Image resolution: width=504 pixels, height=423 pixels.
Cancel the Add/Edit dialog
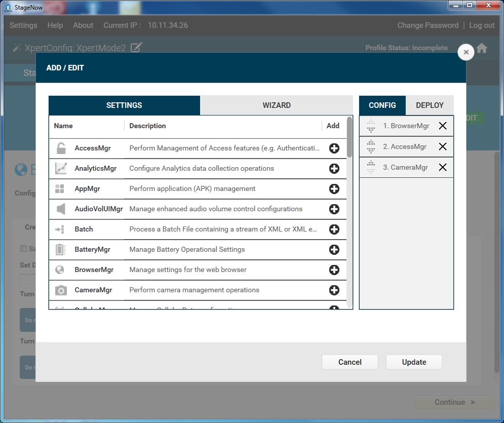pyautogui.click(x=350, y=362)
